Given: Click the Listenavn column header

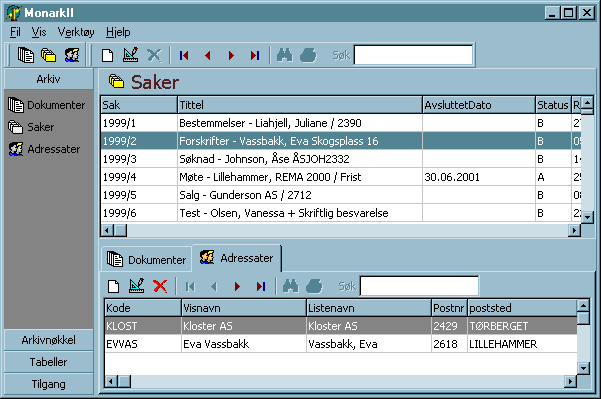Looking at the screenshot, I should [x=369, y=308].
